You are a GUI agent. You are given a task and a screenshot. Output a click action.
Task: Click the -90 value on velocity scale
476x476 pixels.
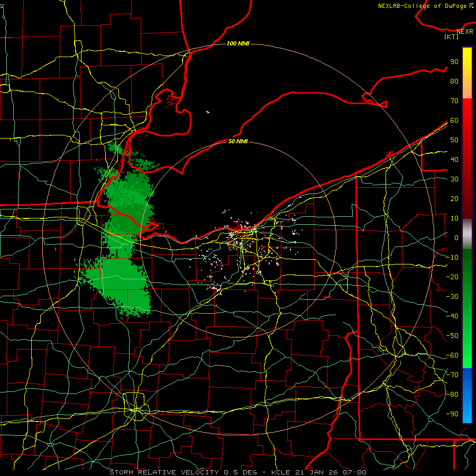tap(452, 414)
